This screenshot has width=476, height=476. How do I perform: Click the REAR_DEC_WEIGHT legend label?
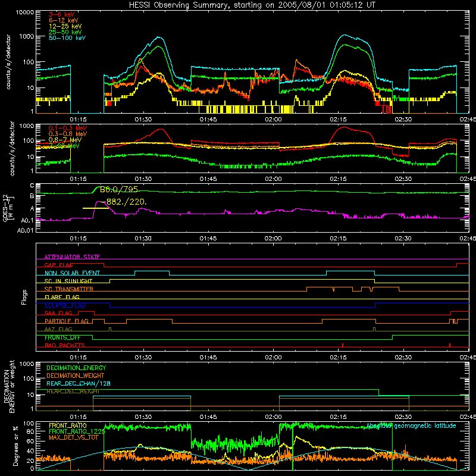73,392
